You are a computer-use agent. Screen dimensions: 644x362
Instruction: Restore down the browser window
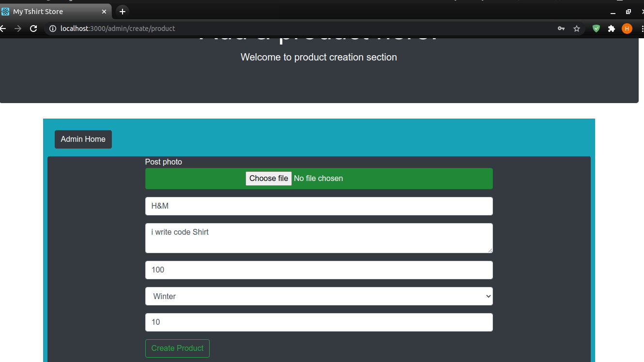click(629, 12)
